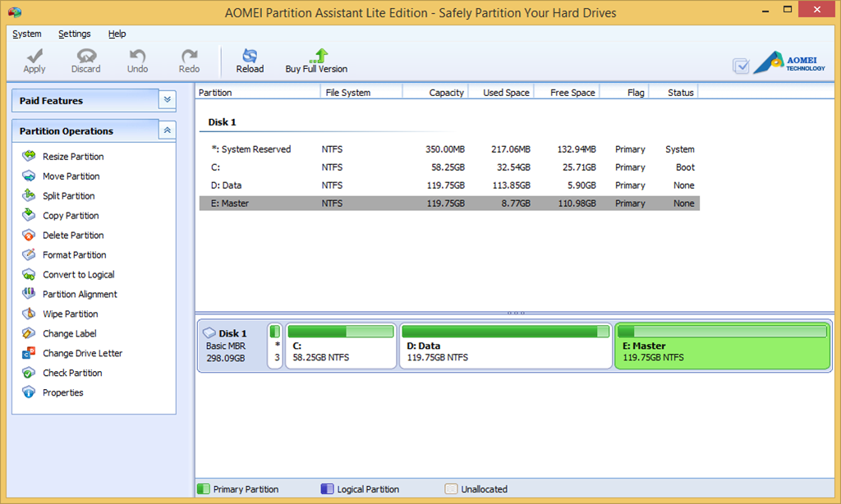Select the D: Data block in disk map
Image resolution: width=841 pixels, height=504 pixels.
tap(506, 346)
